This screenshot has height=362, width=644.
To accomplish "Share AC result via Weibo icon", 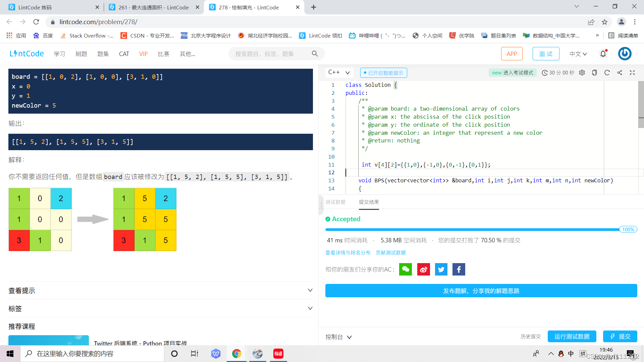I will [x=423, y=269].
